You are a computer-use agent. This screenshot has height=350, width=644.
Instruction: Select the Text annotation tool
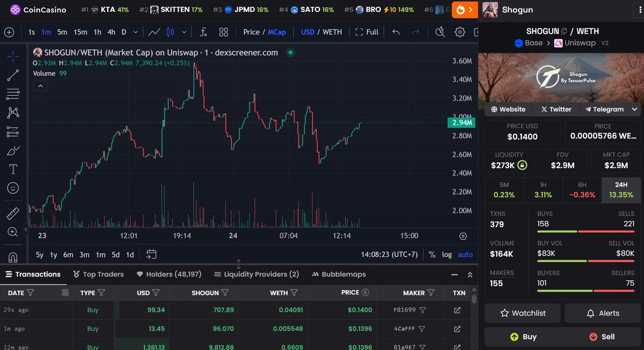click(x=13, y=169)
